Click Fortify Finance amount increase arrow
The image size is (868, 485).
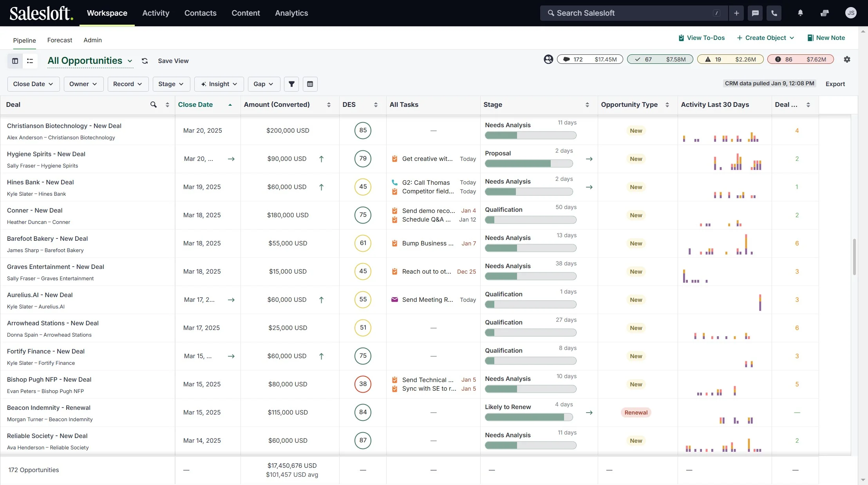(x=321, y=356)
